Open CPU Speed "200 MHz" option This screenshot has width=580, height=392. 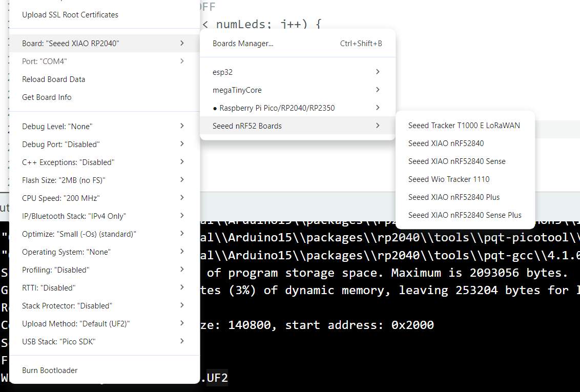click(x=105, y=198)
